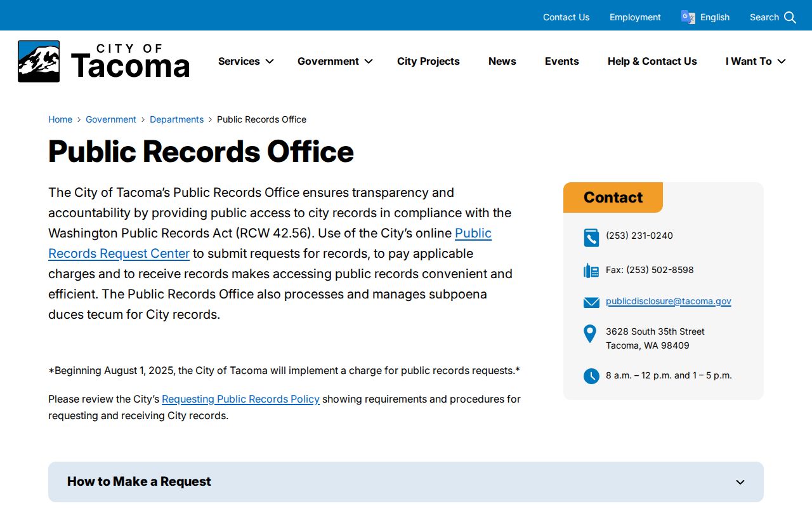Open the Events menu item

[562, 61]
